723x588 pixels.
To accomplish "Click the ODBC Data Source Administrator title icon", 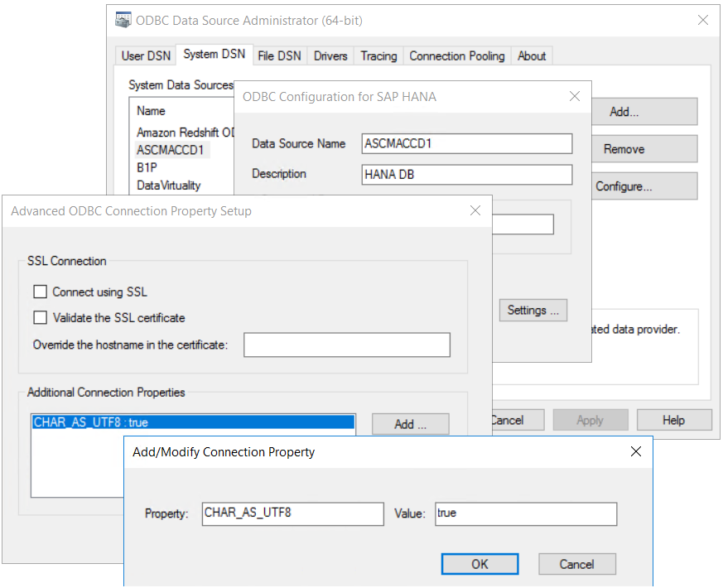I will click(x=123, y=20).
